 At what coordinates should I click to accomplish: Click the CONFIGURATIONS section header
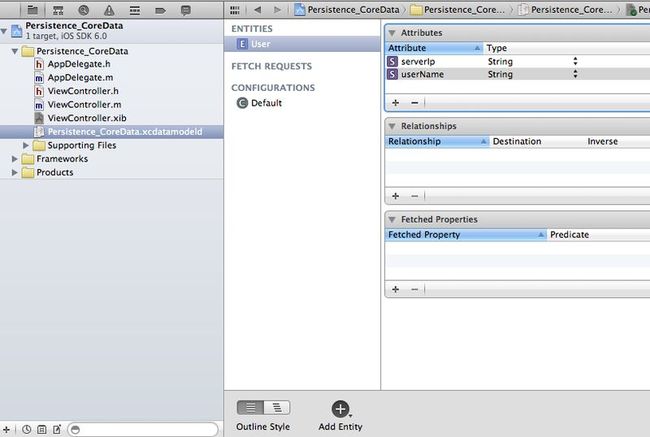click(273, 88)
